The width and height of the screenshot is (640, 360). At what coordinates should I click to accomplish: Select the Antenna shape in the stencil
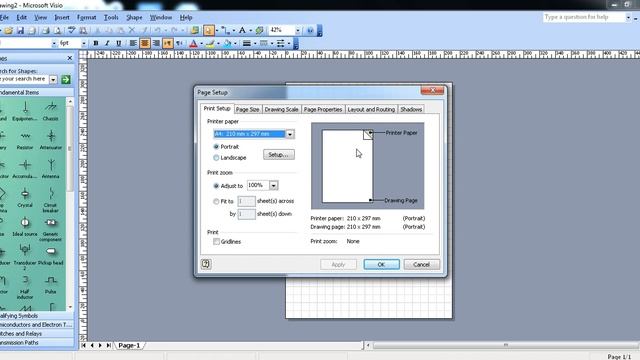(51, 169)
